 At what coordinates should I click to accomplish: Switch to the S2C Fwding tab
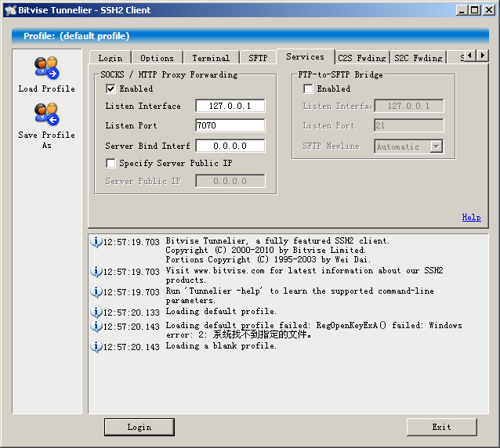point(418,58)
